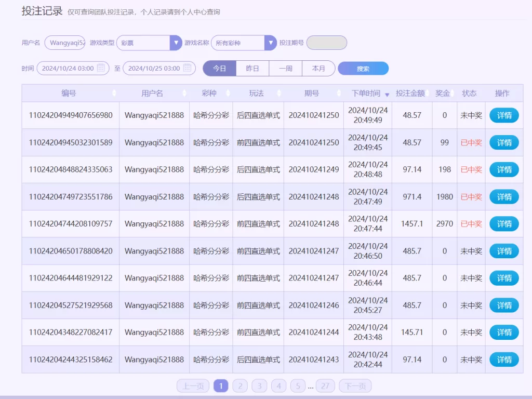Click bet amount 971.4 cell
The image size is (532, 399).
coord(412,196)
